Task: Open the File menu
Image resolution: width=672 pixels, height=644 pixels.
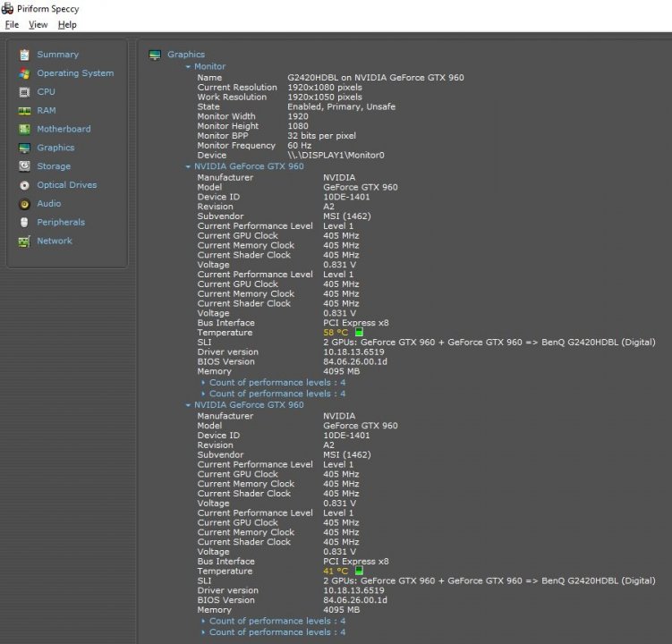Action: (12, 25)
